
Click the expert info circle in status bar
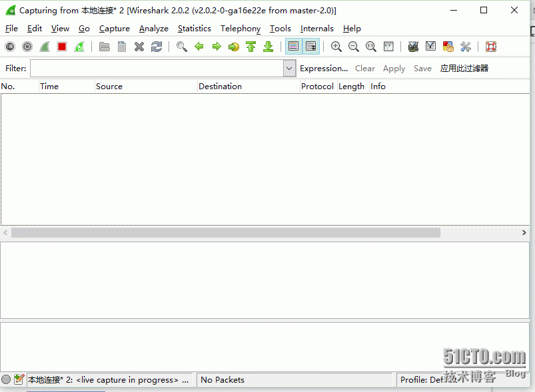(6, 379)
